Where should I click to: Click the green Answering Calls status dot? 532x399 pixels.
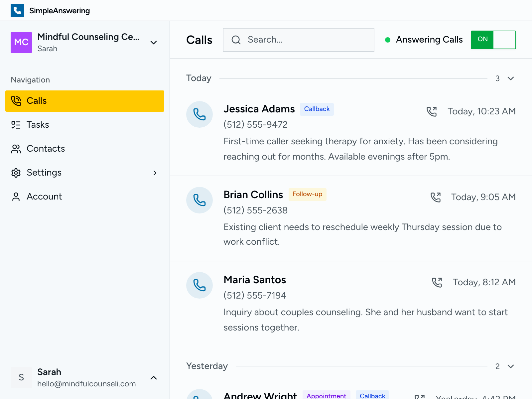[x=388, y=40]
